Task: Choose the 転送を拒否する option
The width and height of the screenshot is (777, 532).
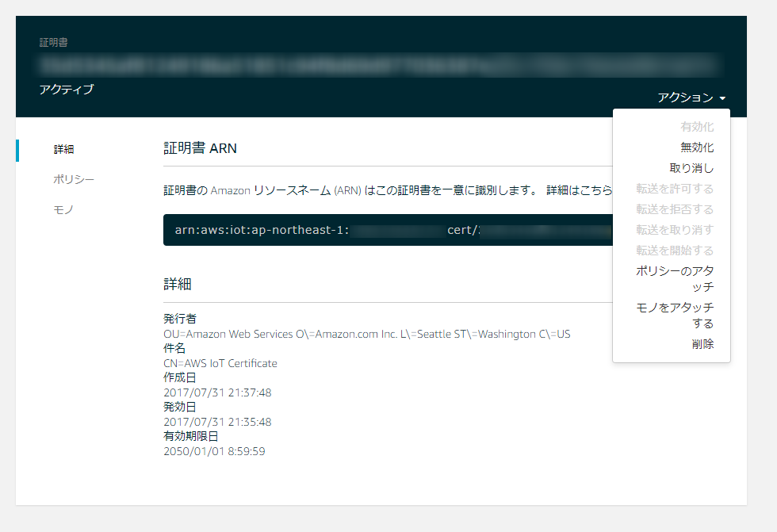Action: point(675,209)
